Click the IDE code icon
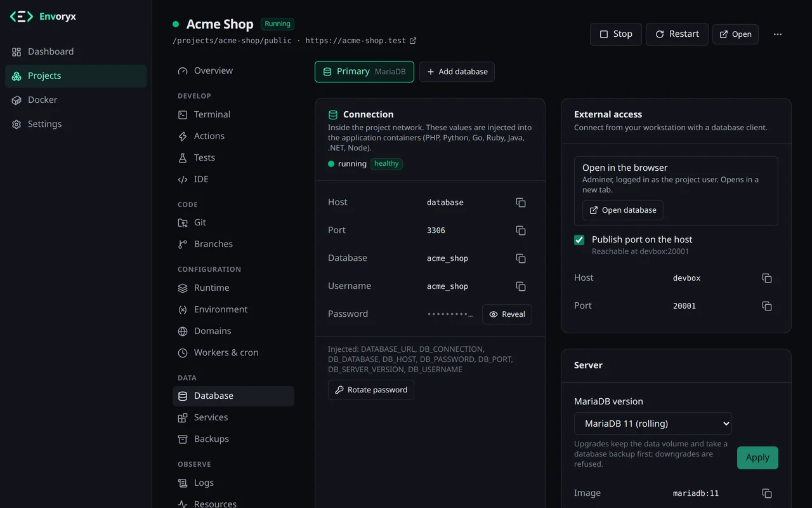The image size is (812, 508). point(183,180)
